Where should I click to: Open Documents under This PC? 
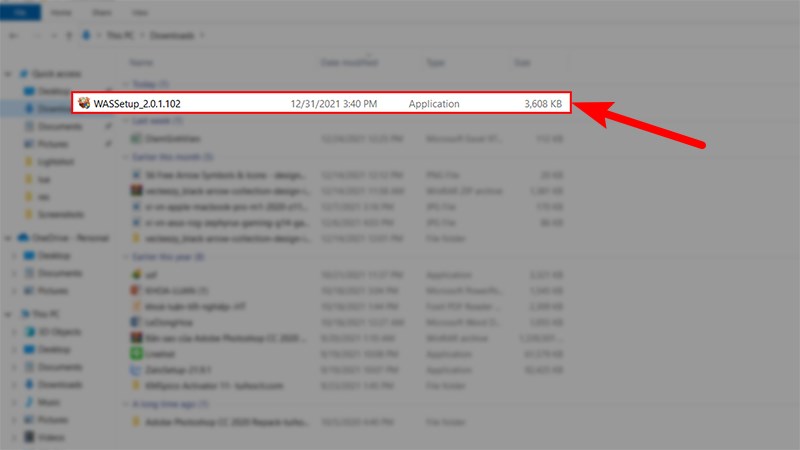(60, 367)
